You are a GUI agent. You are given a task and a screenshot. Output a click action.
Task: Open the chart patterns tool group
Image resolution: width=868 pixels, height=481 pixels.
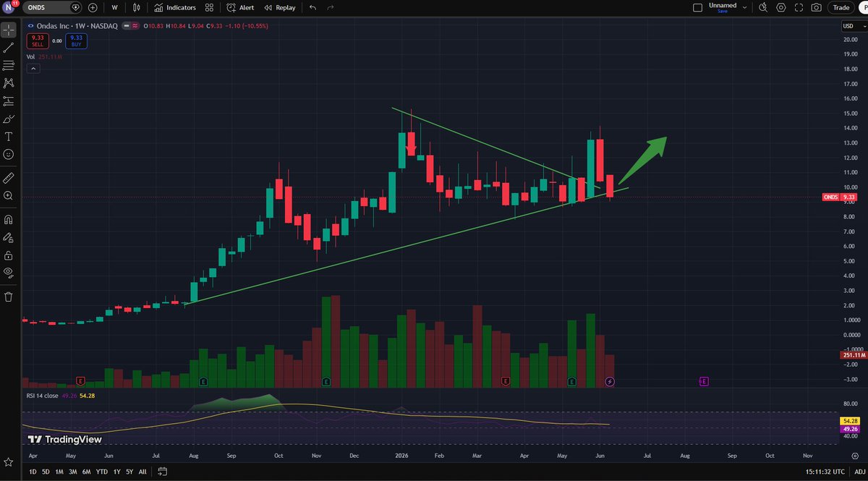pyautogui.click(x=8, y=83)
